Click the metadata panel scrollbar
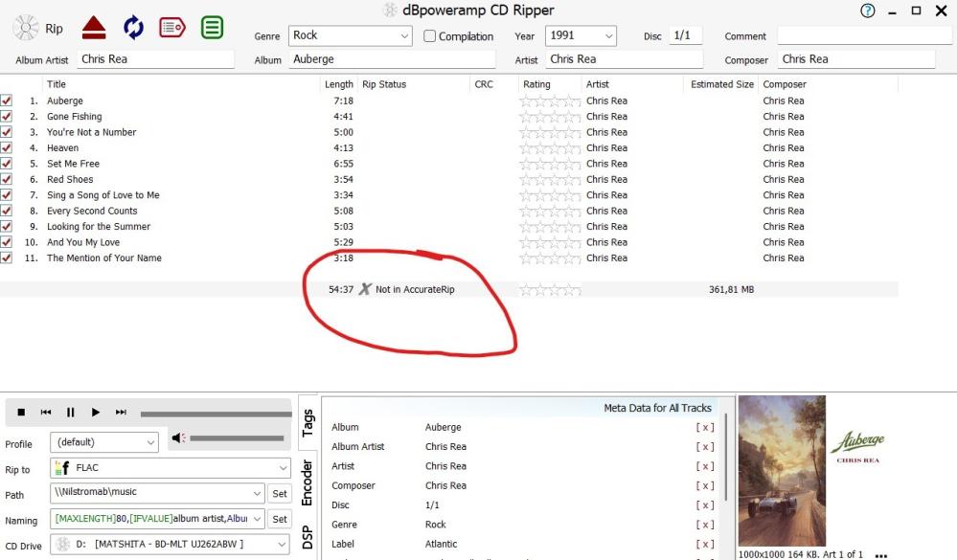The image size is (957, 560). [726, 458]
